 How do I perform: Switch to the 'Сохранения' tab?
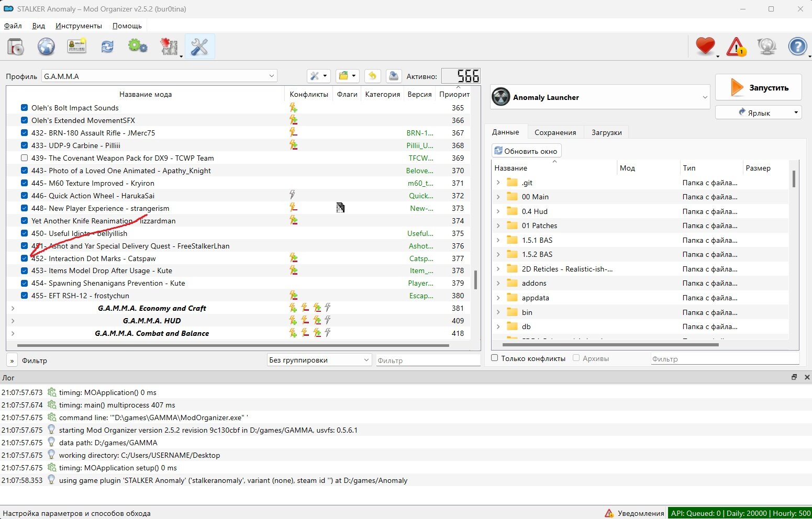[x=555, y=132]
